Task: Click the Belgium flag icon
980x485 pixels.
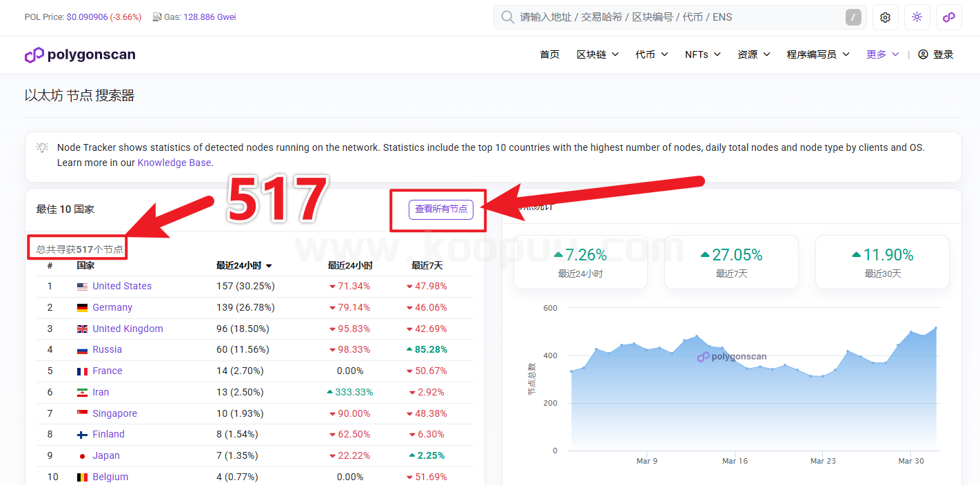Action: pos(82,477)
